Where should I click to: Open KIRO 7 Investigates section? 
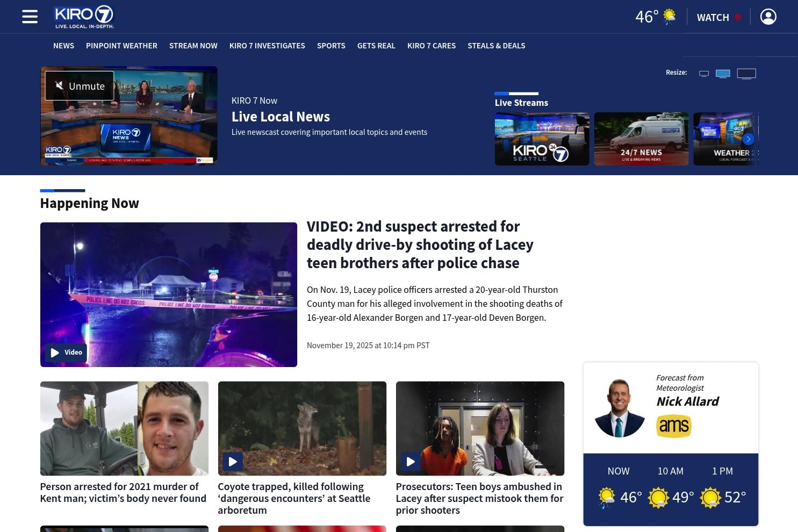(267, 46)
